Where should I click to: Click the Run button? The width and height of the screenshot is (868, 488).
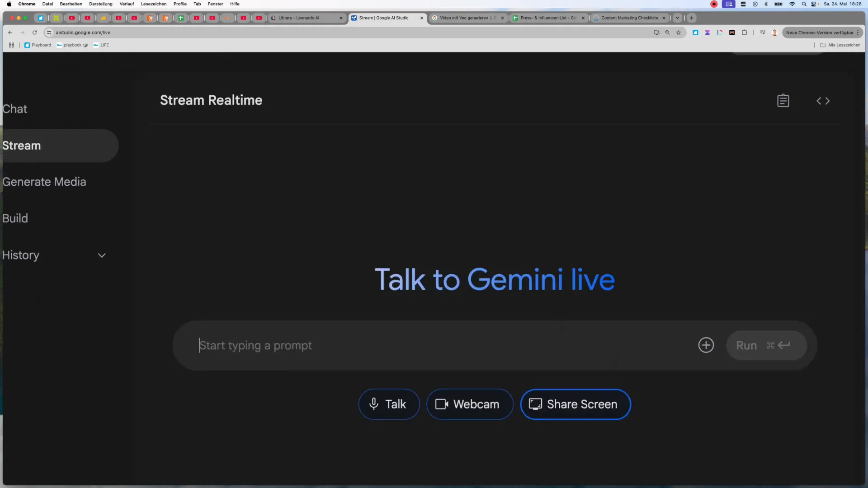pos(766,345)
